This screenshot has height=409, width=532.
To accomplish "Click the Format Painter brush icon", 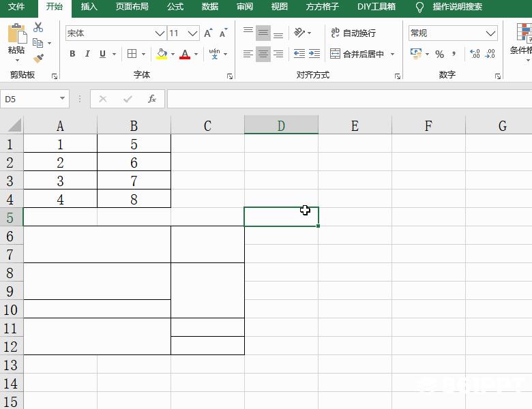I will pos(38,59).
